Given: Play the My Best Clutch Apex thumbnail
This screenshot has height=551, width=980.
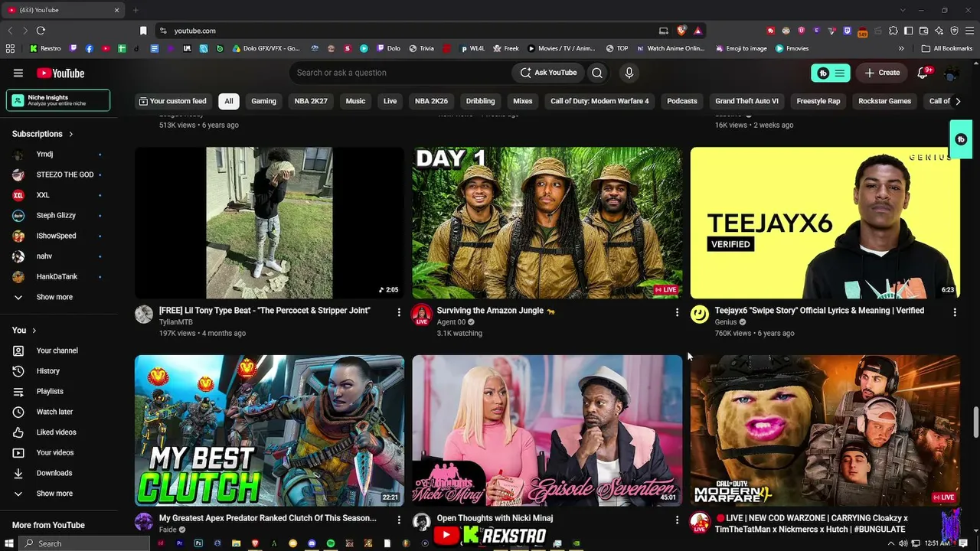Looking at the screenshot, I should (269, 431).
